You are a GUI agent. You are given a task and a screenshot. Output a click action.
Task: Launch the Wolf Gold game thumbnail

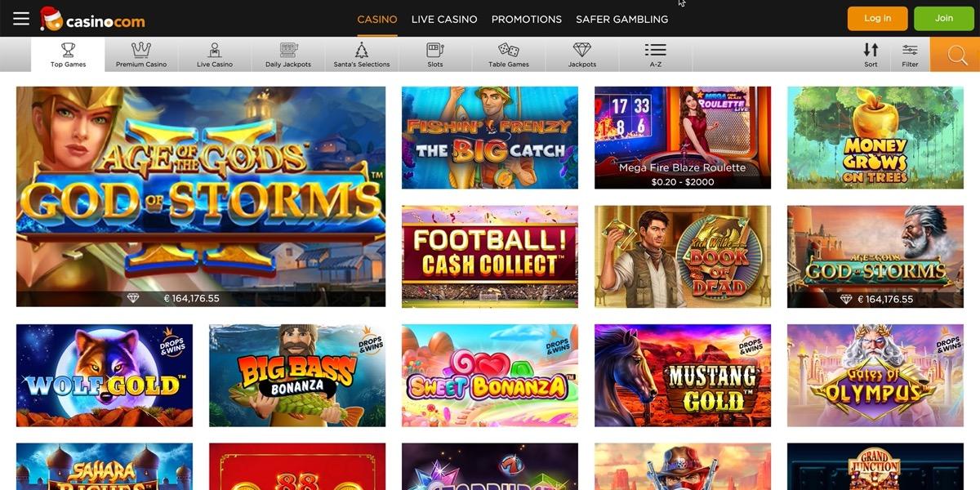pos(105,376)
